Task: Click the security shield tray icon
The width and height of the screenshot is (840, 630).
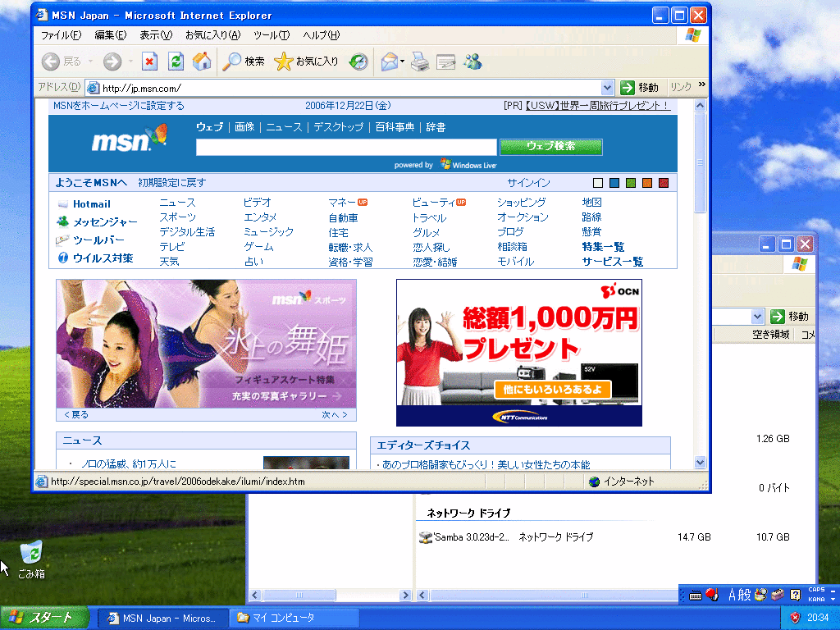Action: coord(796,618)
